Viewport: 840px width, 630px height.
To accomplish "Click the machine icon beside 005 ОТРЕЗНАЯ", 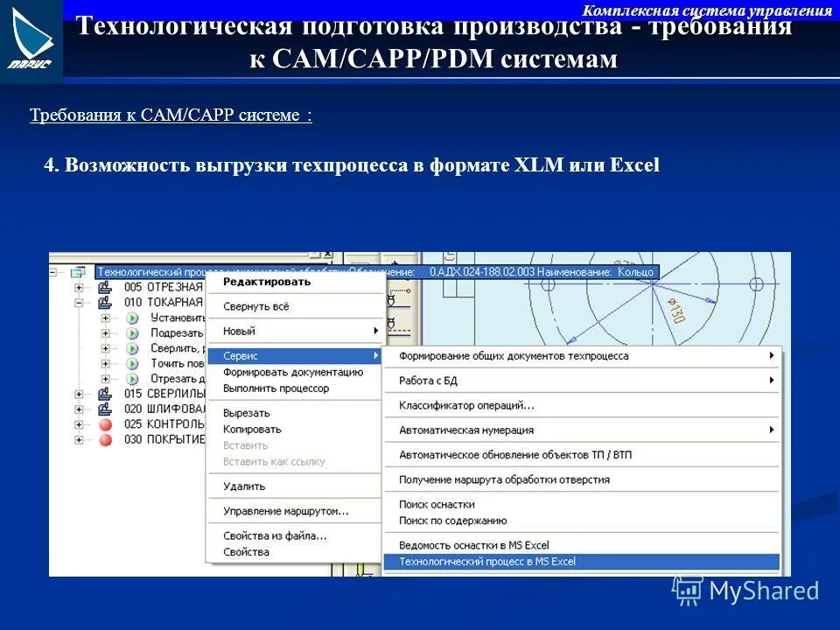I will [104, 287].
